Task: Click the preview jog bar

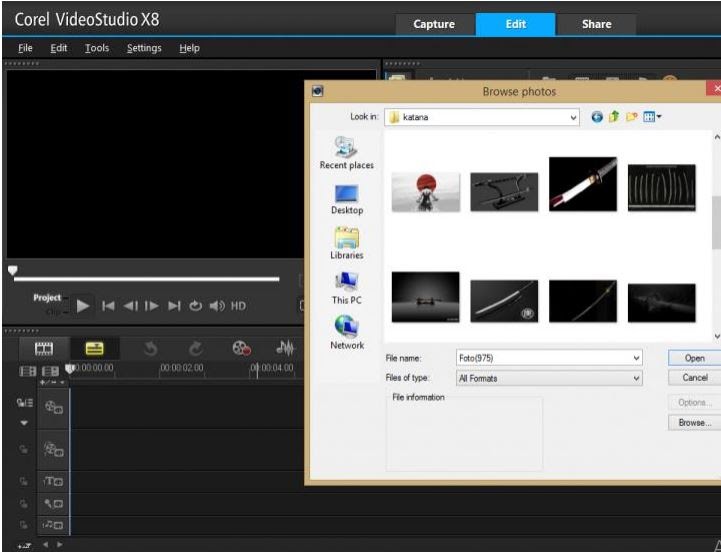Action: tap(146, 279)
